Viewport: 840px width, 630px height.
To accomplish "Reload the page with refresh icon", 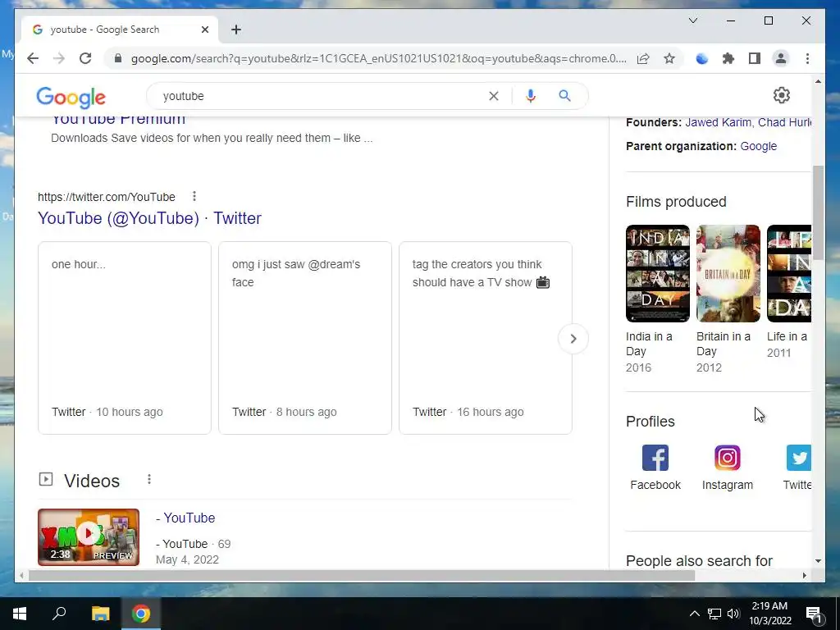I will 85,58.
